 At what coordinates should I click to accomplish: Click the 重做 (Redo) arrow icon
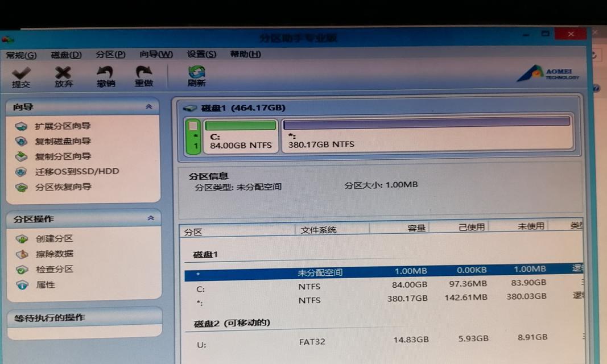pos(144,71)
